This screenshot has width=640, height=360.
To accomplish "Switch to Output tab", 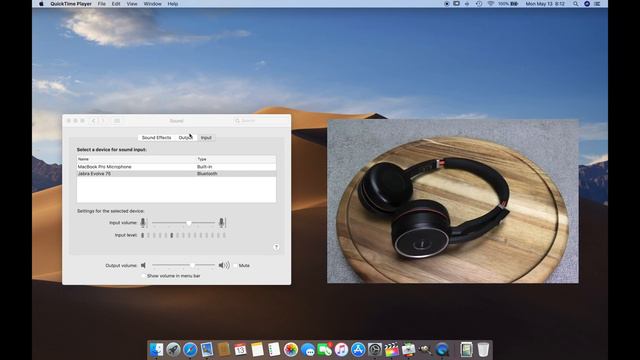I will coord(186,138).
